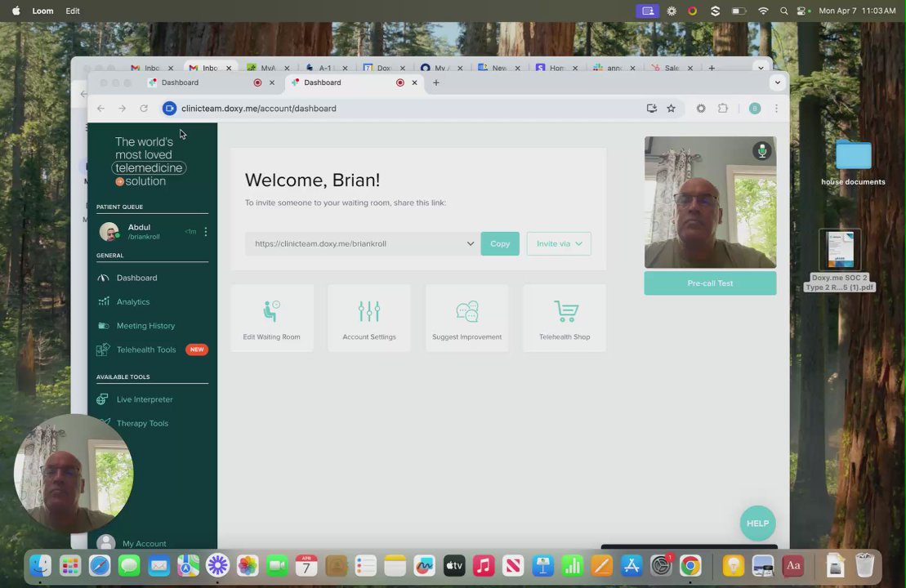
Task: Click the address bar URL field
Action: point(404,109)
